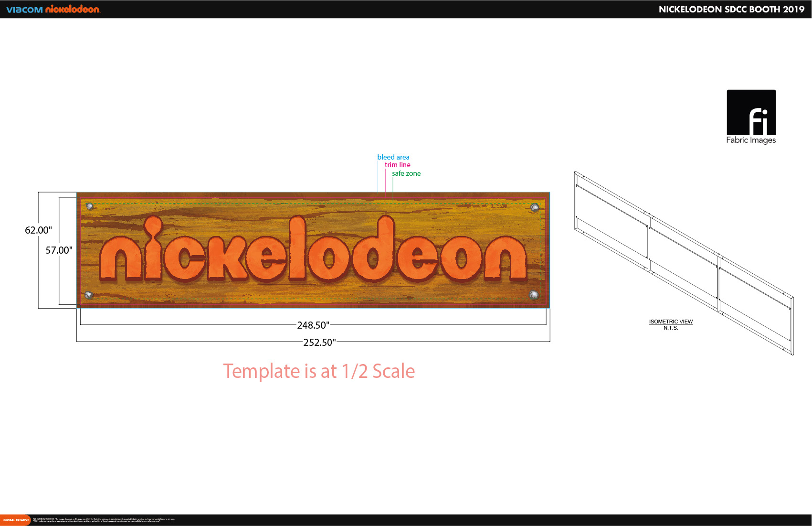The width and height of the screenshot is (812, 526).
Task: Click the 62.00" height dimension
Action: [38, 230]
